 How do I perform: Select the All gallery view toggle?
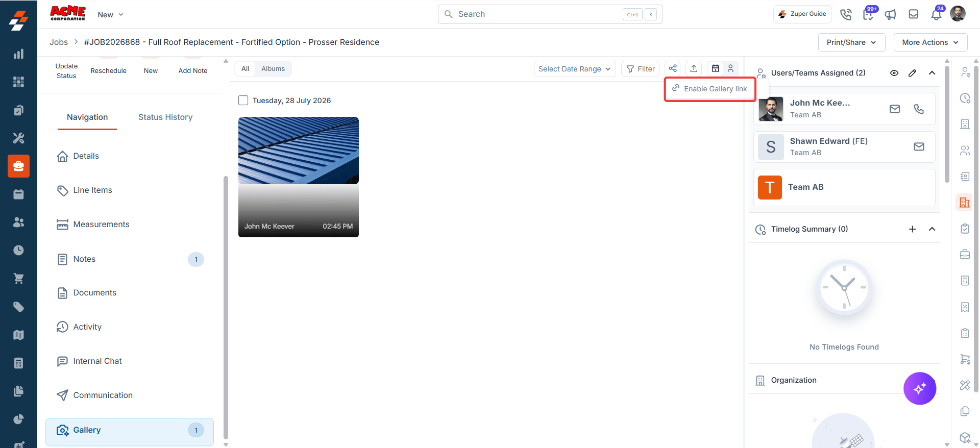246,69
